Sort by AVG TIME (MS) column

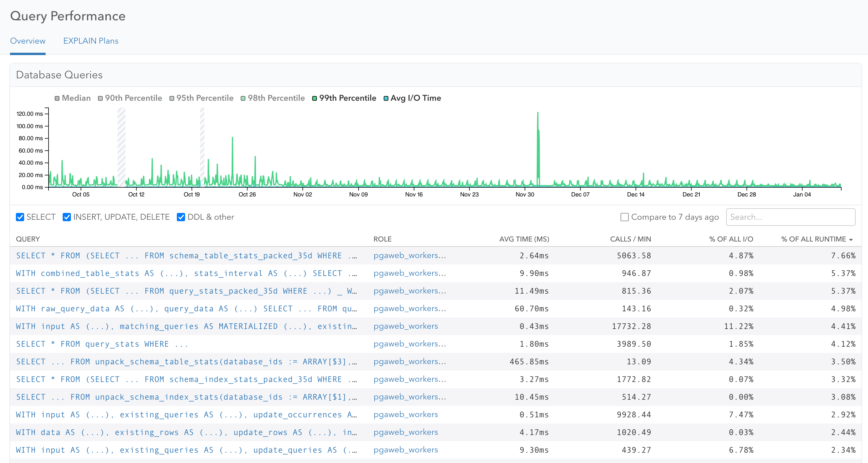pyautogui.click(x=524, y=239)
